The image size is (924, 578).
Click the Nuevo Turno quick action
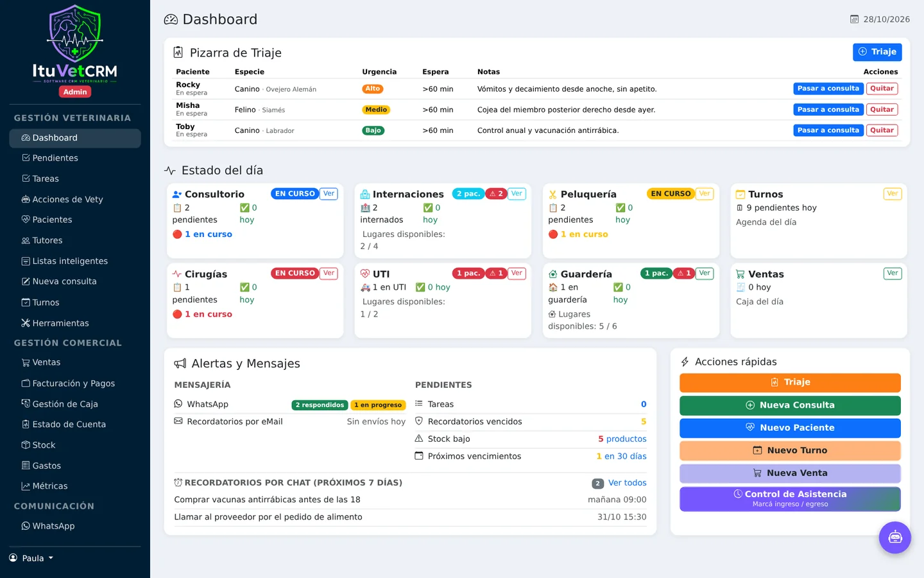click(790, 451)
